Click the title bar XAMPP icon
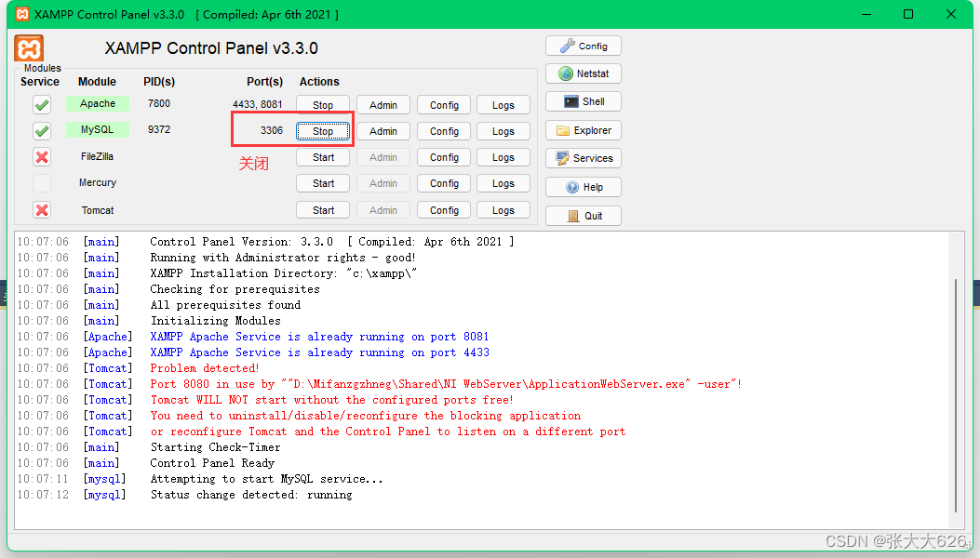 point(22,14)
